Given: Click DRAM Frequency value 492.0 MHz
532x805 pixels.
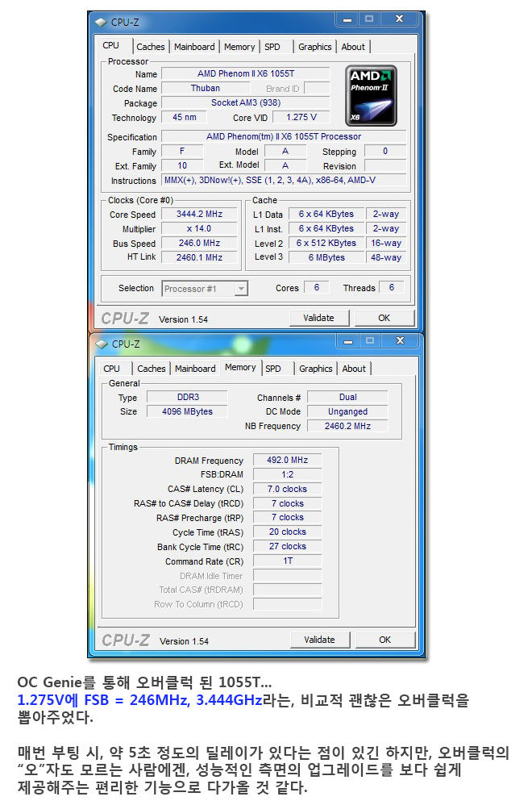Looking at the screenshot, I should (x=287, y=460).
